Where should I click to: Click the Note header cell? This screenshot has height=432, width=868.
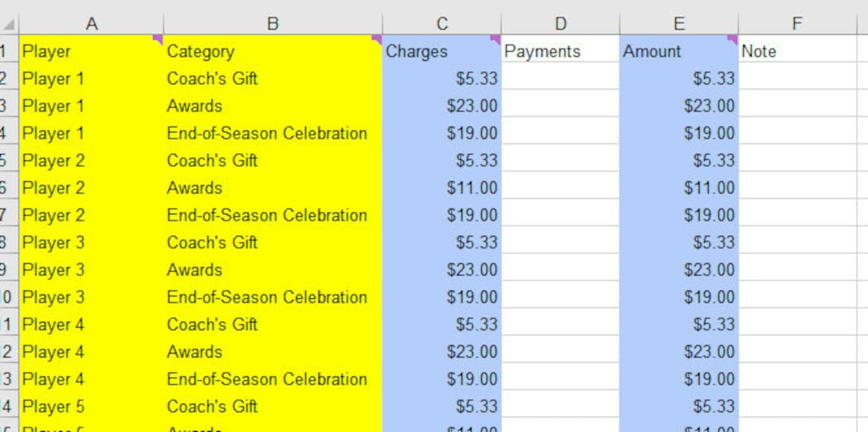click(x=798, y=52)
